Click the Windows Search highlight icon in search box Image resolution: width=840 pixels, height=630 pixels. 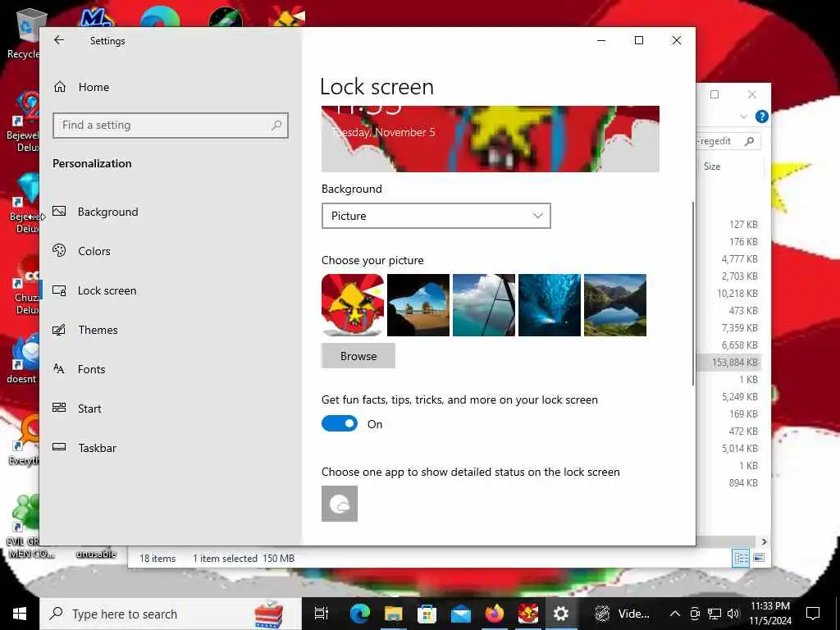click(x=268, y=614)
